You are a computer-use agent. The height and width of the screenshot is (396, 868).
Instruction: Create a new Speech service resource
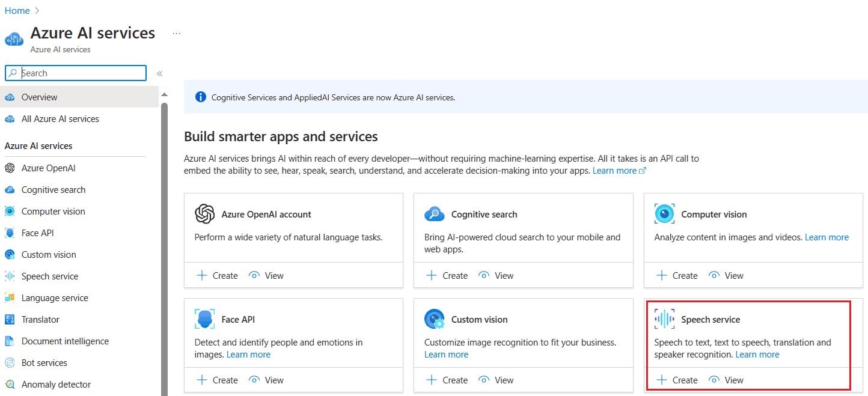pyautogui.click(x=677, y=380)
